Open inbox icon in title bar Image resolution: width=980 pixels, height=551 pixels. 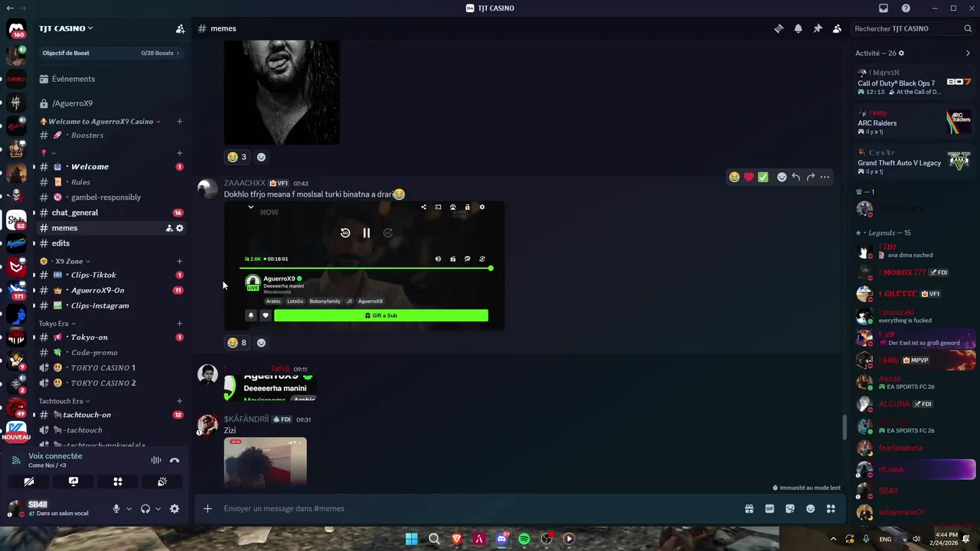(884, 8)
